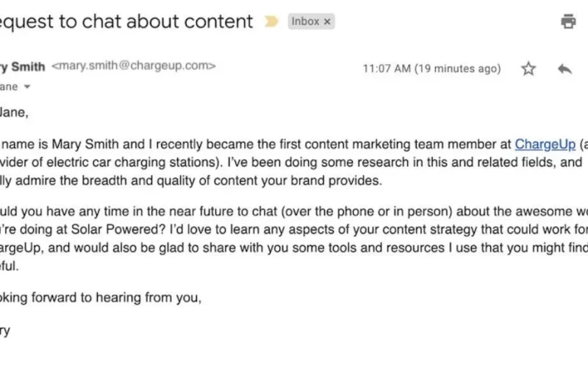Remove the Inbox label with its x
Image resolution: width=588 pixels, height=368 pixels.
327,22
